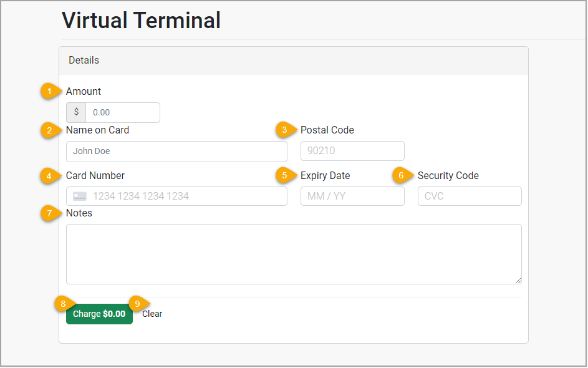Image resolution: width=588 pixels, height=368 pixels.
Task: Click the Details section header
Action: pos(84,60)
